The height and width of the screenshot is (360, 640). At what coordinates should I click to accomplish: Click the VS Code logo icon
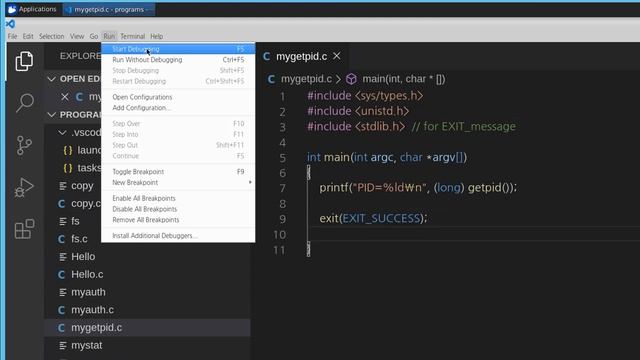[x=11, y=24]
